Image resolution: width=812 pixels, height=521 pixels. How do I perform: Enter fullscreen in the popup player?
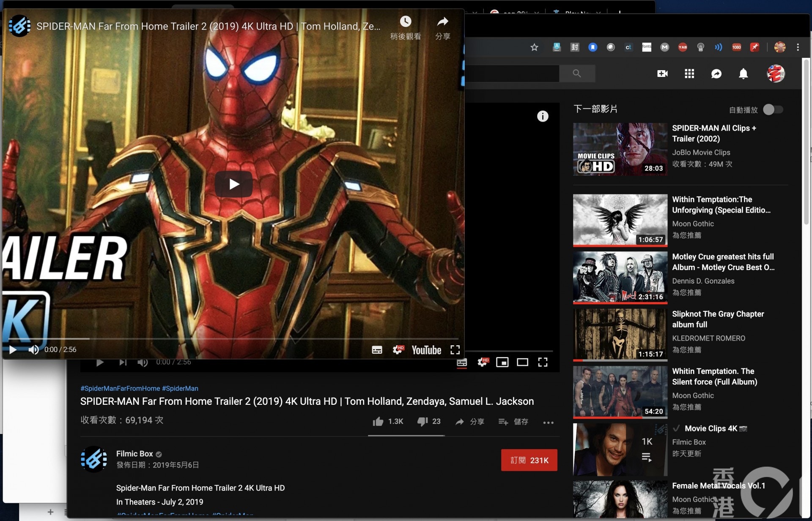pyautogui.click(x=455, y=349)
